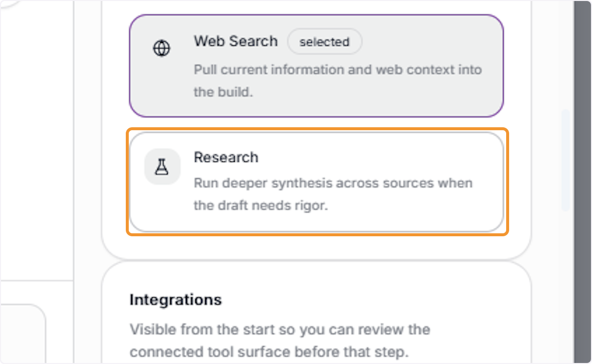The height and width of the screenshot is (364, 592).
Task: Click the "Visible from the start" description text
Action: [x=280, y=341]
